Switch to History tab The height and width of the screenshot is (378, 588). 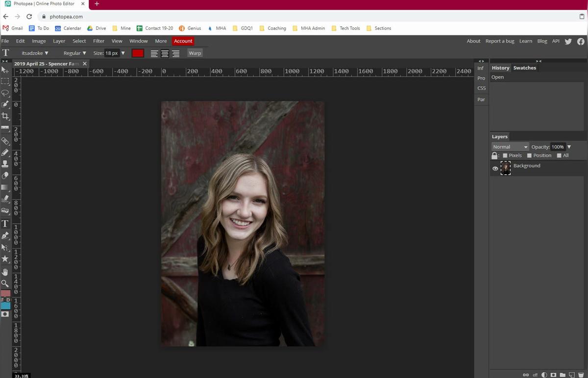pyautogui.click(x=500, y=68)
